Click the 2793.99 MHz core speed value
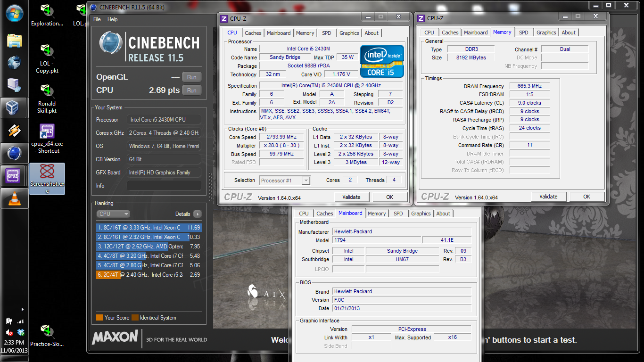This screenshot has width=644, height=362. [x=282, y=137]
